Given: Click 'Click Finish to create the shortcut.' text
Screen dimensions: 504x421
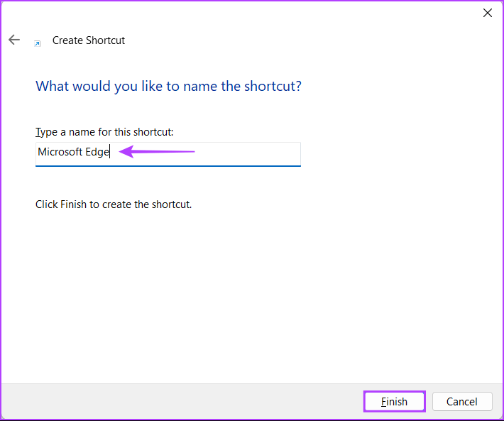Looking at the screenshot, I should pos(114,204).
